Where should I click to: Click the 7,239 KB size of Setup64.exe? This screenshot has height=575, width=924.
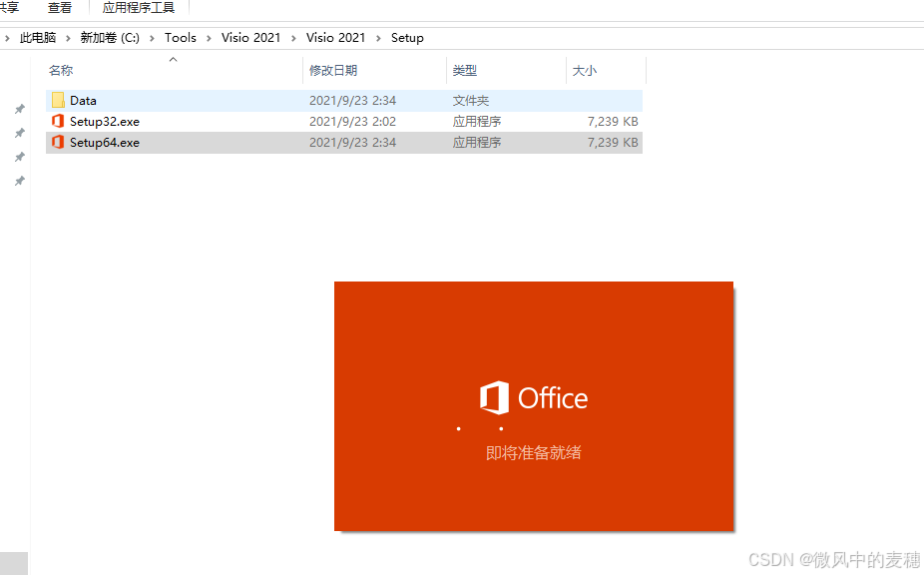tap(613, 143)
